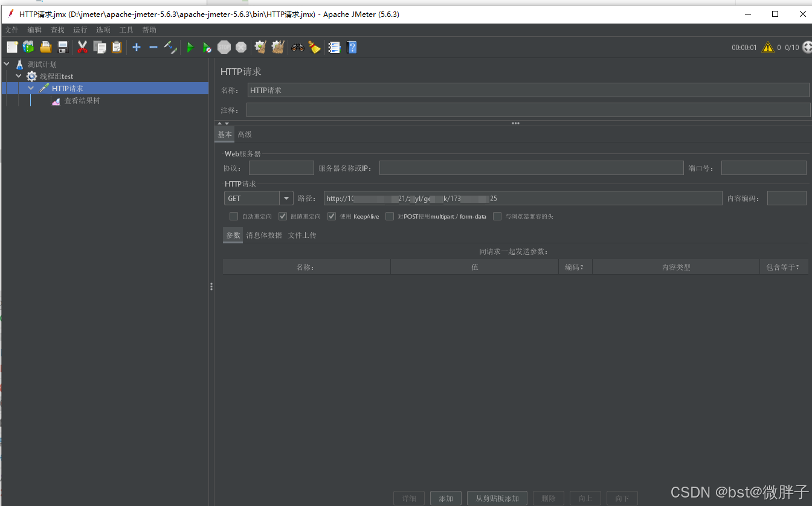Image resolution: width=812 pixels, height=506 pixels.
Task: Enable the 自动重定向 checkbox
Action: coord(234,216)
